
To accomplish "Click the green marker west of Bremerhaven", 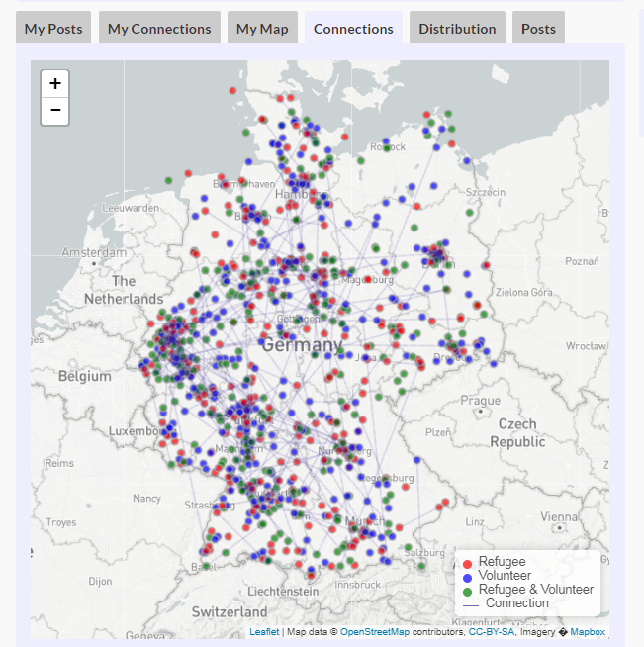I will click(x=168, y=180).
